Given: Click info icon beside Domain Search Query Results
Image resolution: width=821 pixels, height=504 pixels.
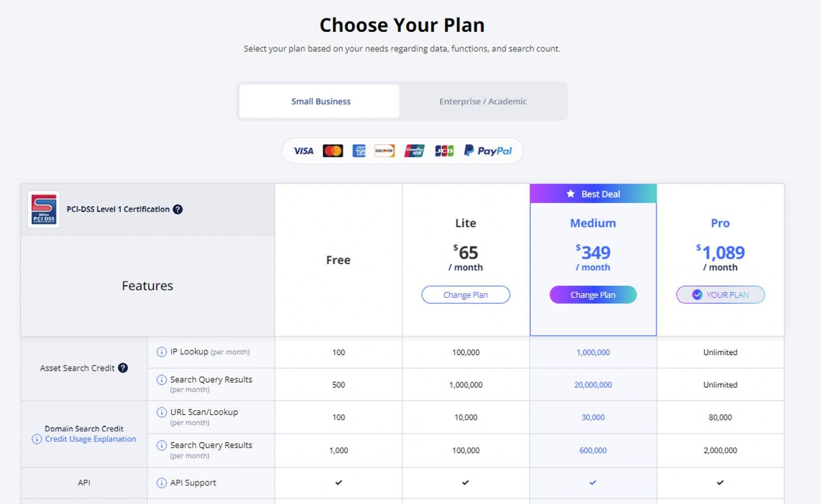Looking at the screenshot, I should pyautogui.click(x=162, y=446).
